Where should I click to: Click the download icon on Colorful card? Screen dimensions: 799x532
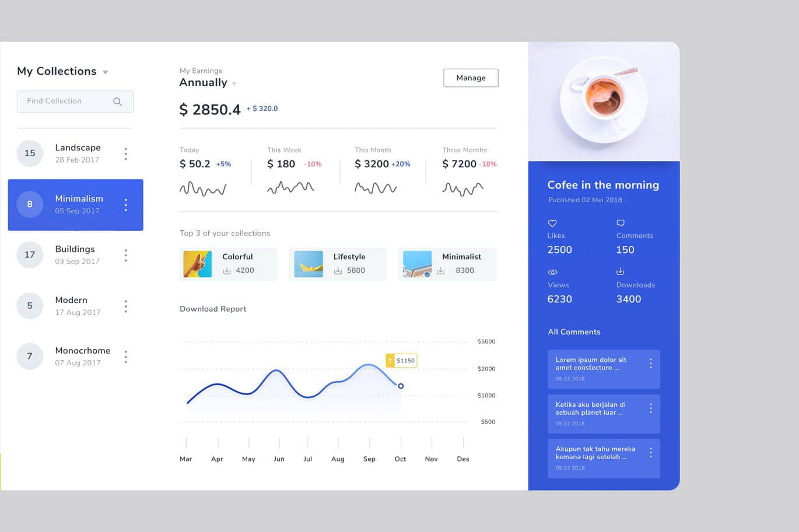pos(227,270)
